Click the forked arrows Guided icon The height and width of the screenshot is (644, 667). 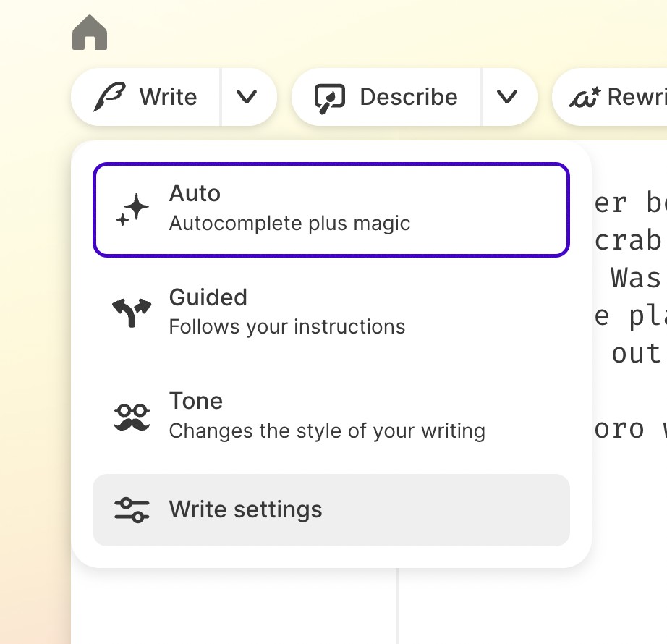click(132, 313)
